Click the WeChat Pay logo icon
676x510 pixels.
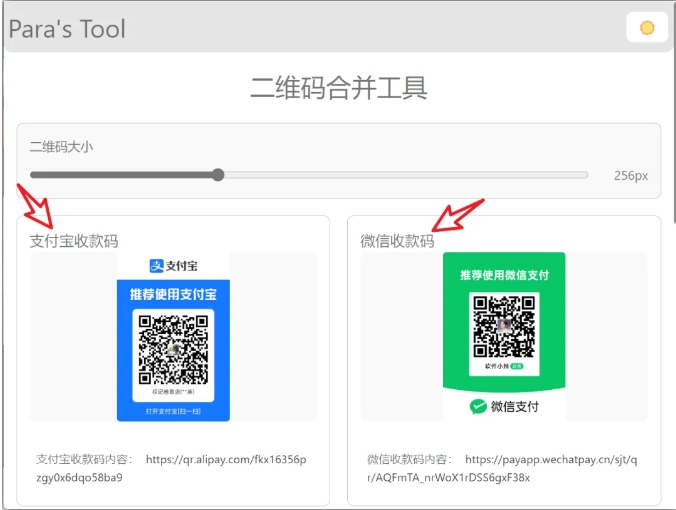478,406
